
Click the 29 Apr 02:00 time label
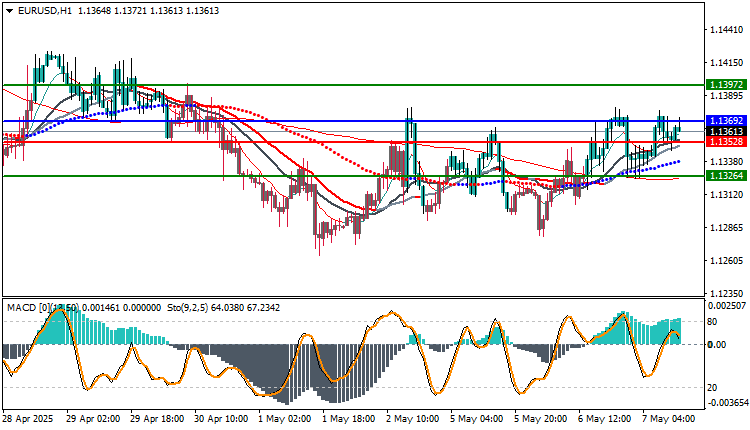93,419
